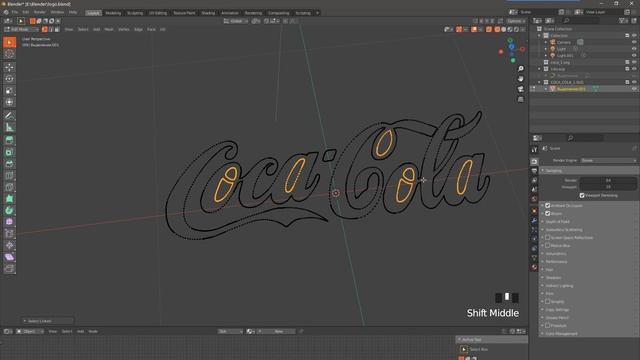Enable Simplify checkbox
The image size is (640, 360).
(x=548, y=302)
